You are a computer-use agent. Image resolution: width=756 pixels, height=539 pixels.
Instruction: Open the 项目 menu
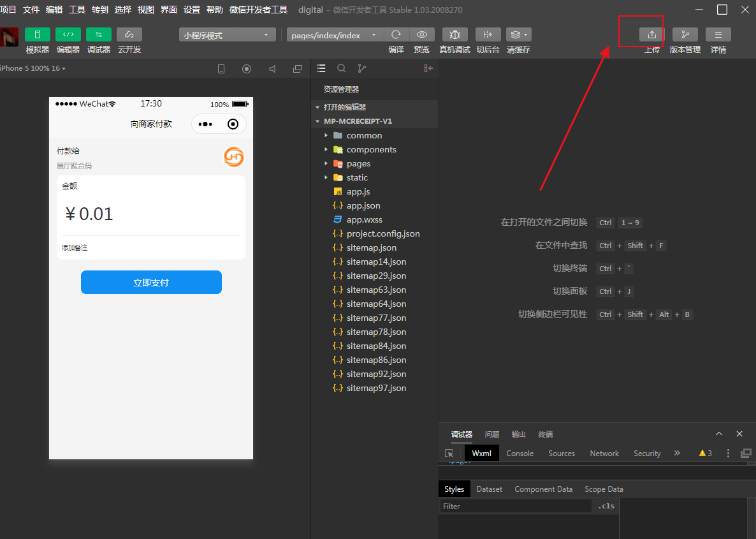click(x=8, y=10)
